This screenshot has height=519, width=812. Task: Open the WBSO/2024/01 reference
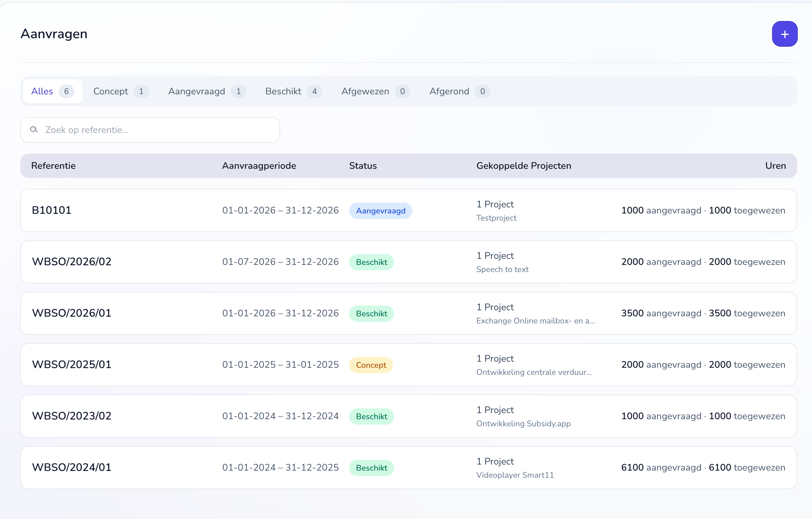pyautogui.click(x=72, y=468)
